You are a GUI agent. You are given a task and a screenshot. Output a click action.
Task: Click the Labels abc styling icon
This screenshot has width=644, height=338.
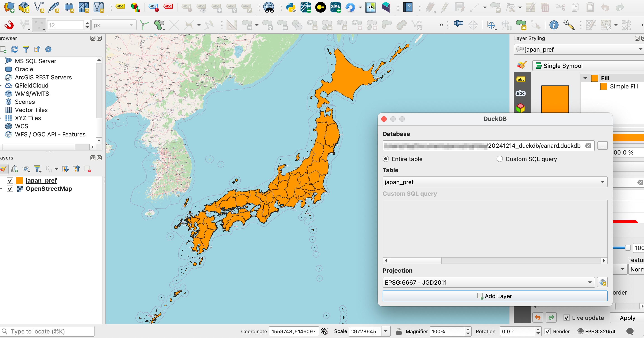pos(521,79)
